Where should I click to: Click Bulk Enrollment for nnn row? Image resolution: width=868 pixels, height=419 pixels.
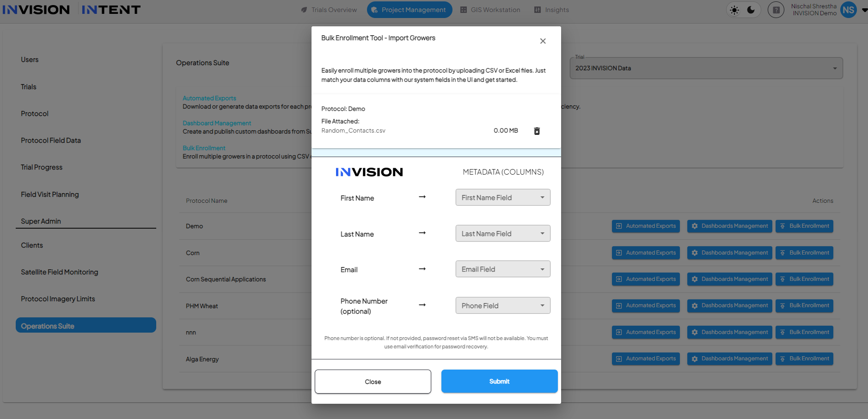pyautogui.click(x=804, y=332)
